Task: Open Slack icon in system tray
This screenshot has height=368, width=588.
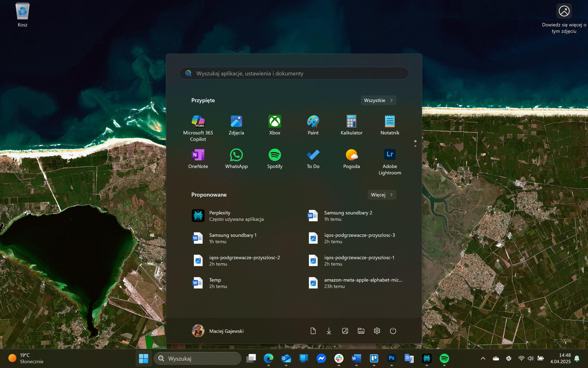Action: [x=509, y=358]
